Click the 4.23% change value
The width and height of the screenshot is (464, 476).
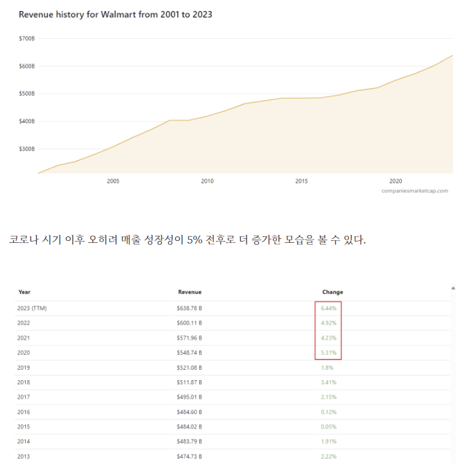click(x=329, y=338)
